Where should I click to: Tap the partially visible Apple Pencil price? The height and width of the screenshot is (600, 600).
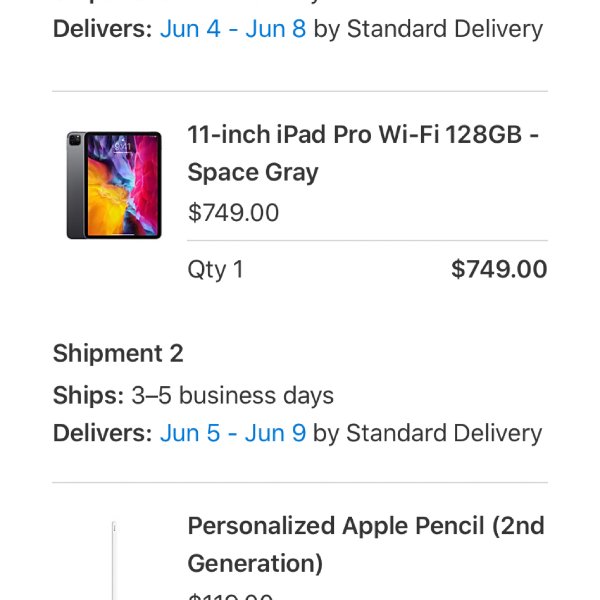pos(230,596)
